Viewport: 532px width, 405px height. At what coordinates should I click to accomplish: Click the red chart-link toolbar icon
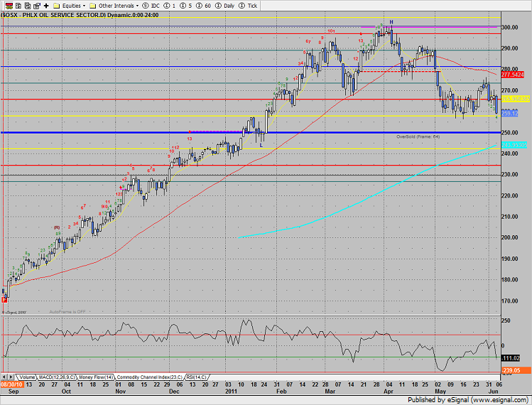coord(9,6)
